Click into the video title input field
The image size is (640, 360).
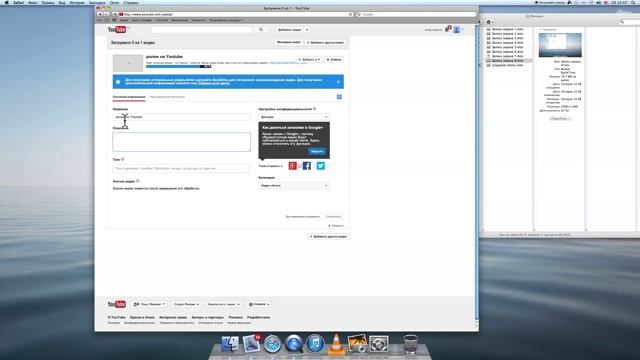181,117
